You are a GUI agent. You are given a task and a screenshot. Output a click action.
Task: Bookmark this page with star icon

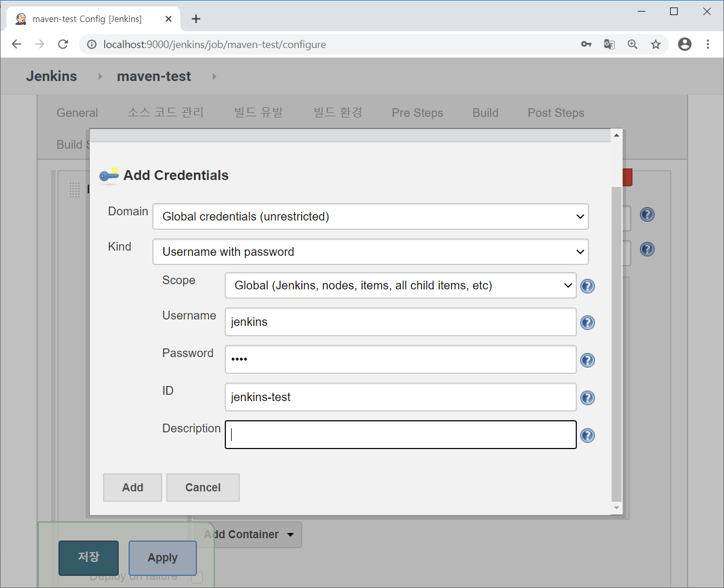pos(656,44)
